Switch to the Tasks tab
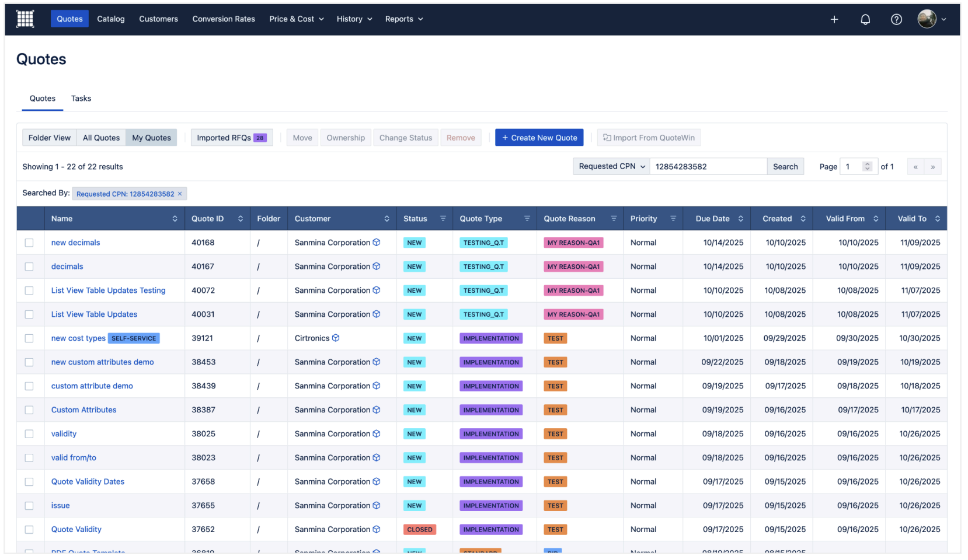 pyautogui.click(x=81, y=99)
